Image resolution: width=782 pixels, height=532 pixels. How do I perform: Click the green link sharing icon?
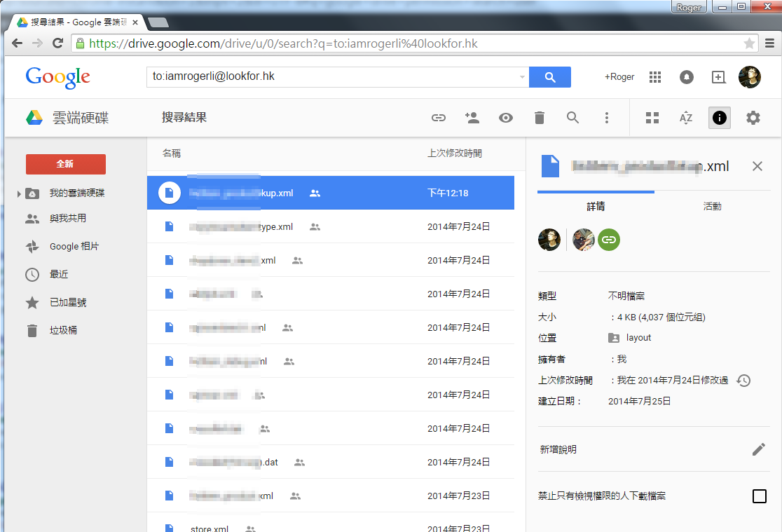coord(608,240)
